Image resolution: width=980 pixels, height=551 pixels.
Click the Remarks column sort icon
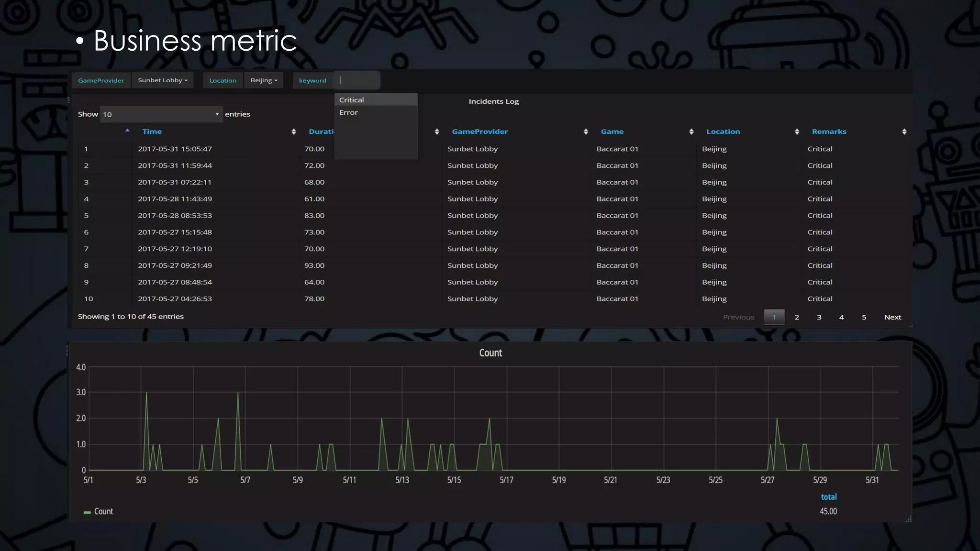click(904, 132)
